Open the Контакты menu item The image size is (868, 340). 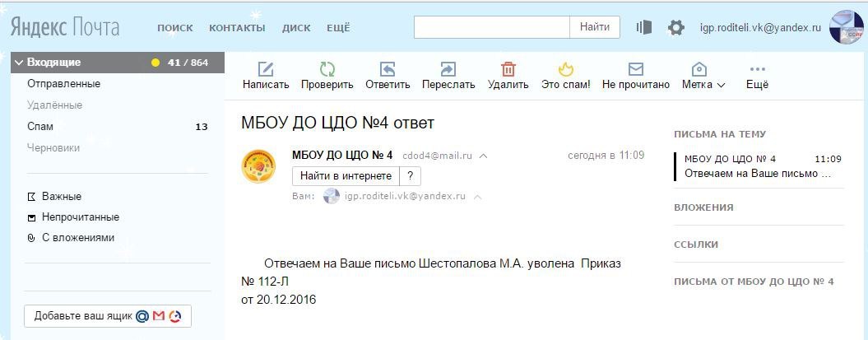click(237, 28)
